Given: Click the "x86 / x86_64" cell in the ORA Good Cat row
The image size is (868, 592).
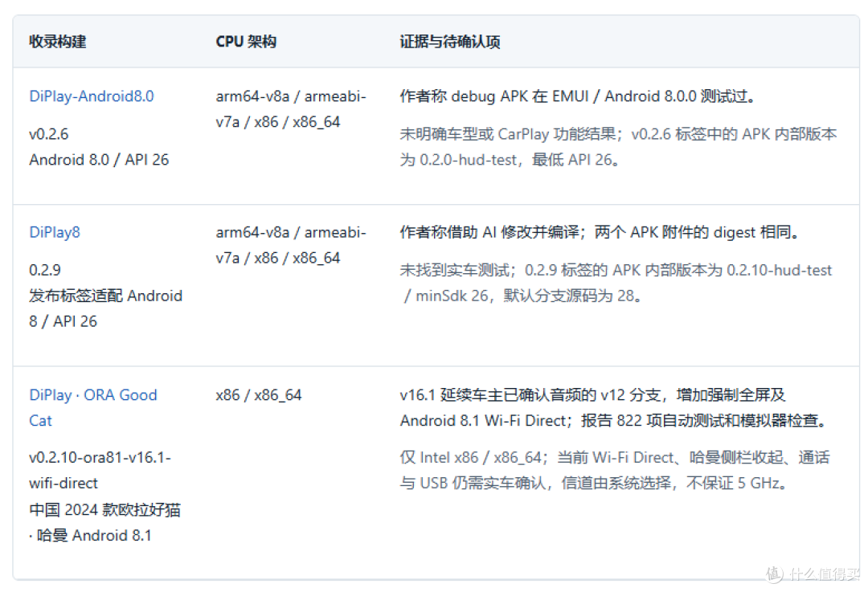Looking at the screenshot, I should click(259, 395).
